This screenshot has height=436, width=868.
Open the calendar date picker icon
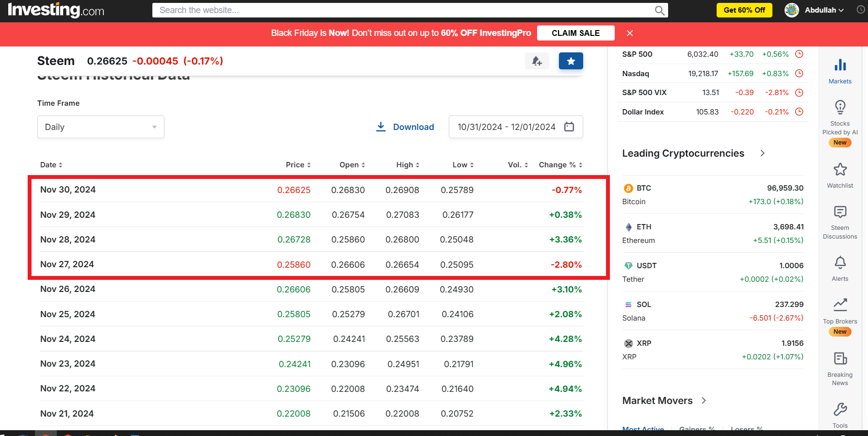click(x=569, y=127)
